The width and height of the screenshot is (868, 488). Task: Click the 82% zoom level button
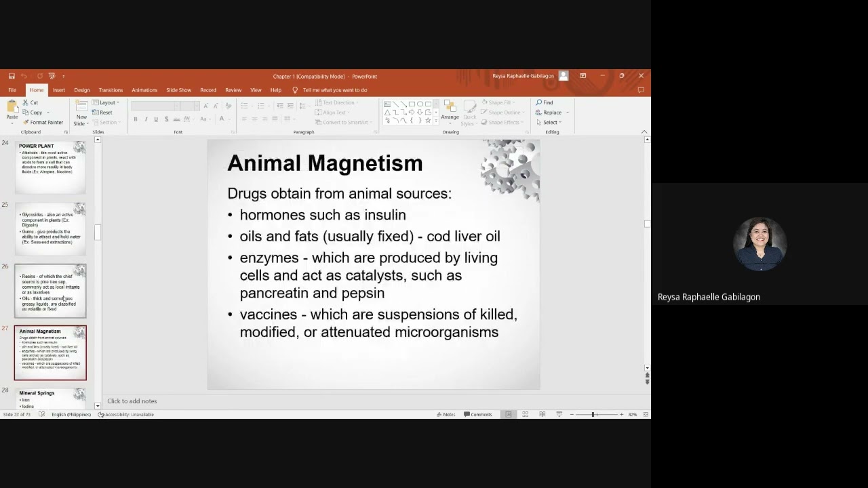[632, 414]
